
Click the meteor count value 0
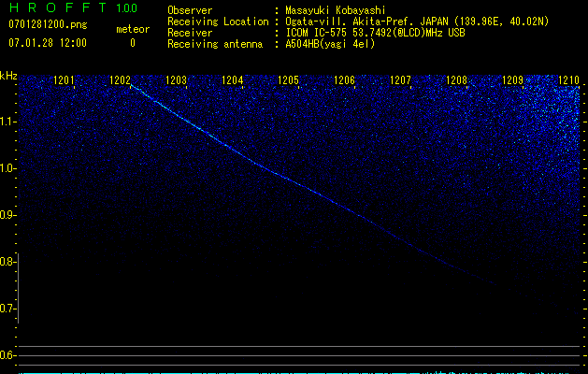coord(133,43)
